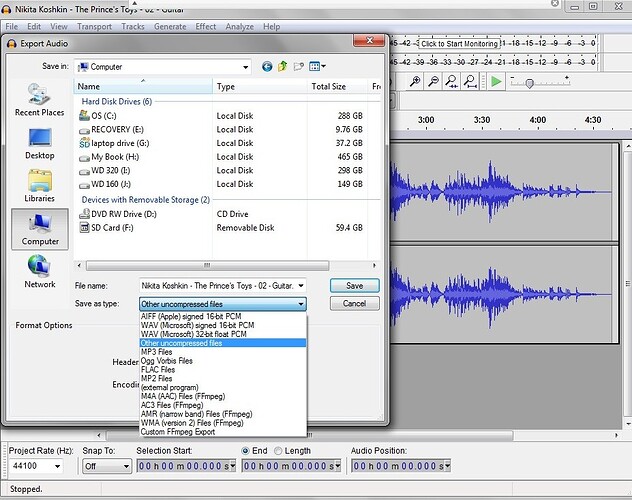Choose MP3 Files in type list

pos(223,352)
